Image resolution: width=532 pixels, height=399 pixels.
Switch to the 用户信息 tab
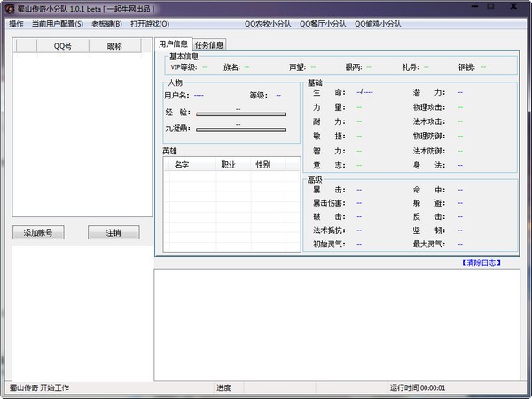click(174, 44)
